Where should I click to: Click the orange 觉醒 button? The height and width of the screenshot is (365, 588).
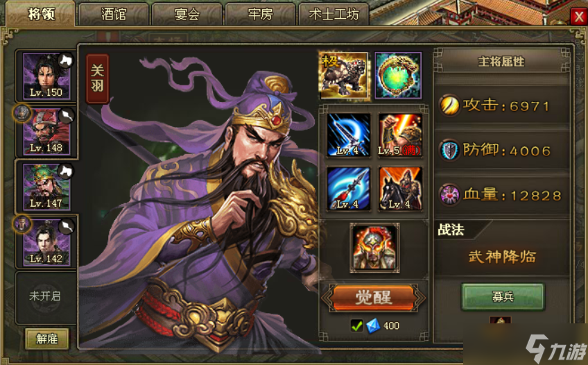click(374, 298)
